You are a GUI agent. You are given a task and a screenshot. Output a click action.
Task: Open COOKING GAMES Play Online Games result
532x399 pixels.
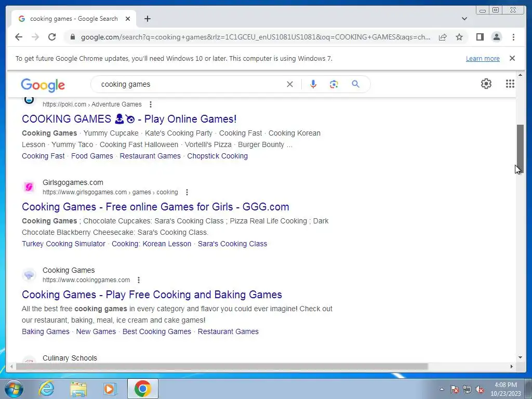[x=129, y=119]
